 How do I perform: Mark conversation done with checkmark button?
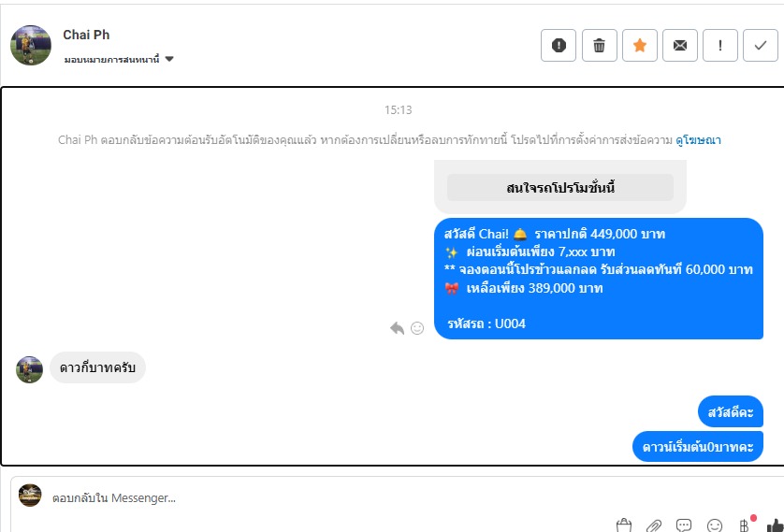coord(760,46)
